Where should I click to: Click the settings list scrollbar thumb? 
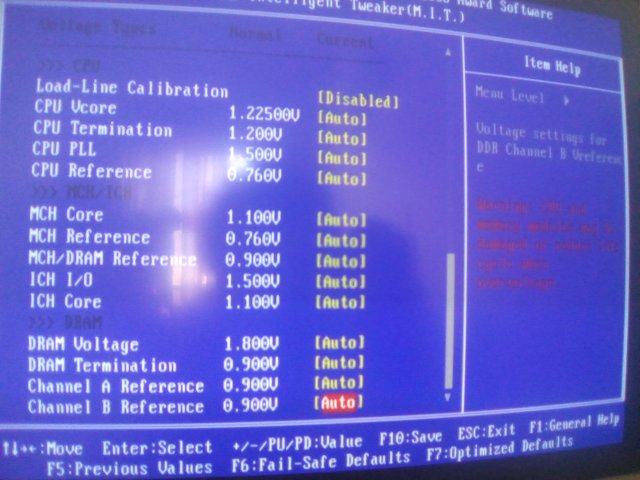coord(449,321)
